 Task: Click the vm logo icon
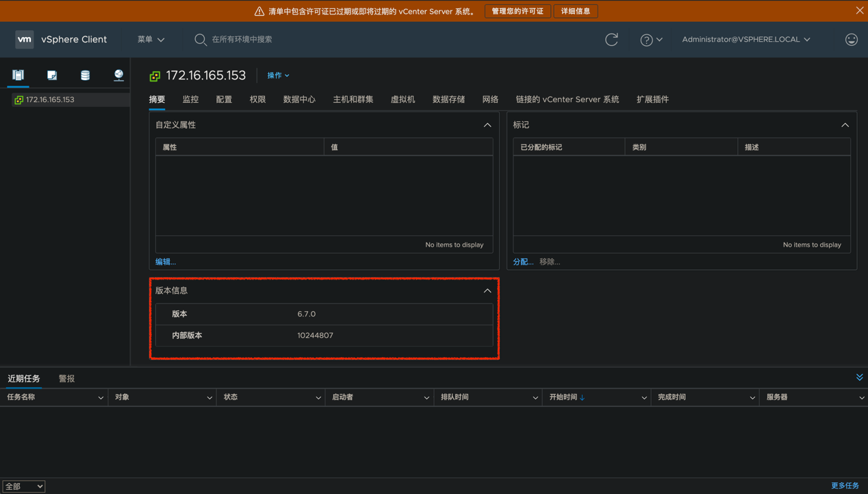tap(24, 39)
